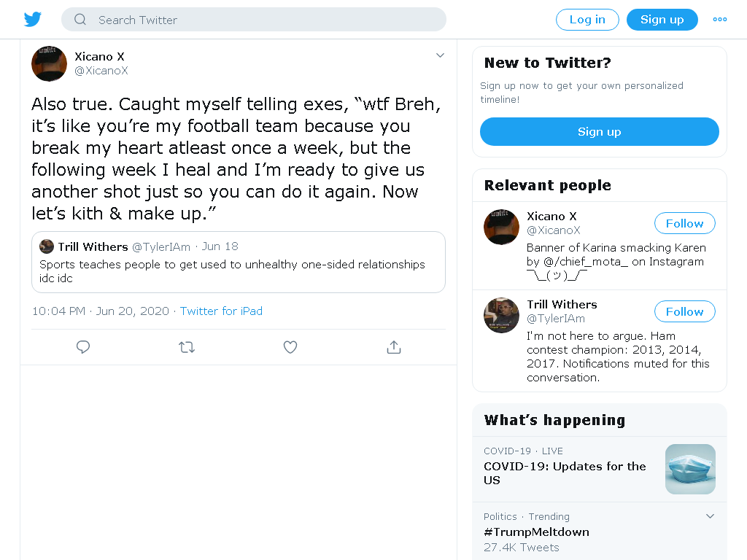Follow Xicano X in Relevant people

click(x=684, y=223)
